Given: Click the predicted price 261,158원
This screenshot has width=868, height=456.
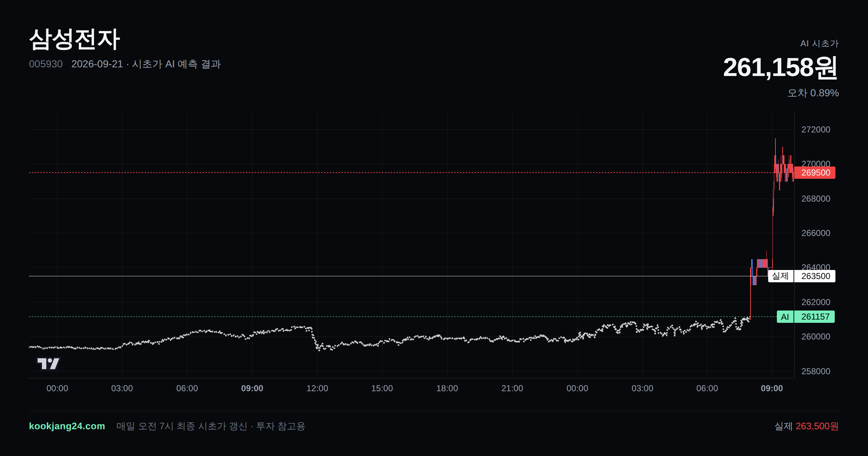Looking at the screenshot, I should pos(780,67).
